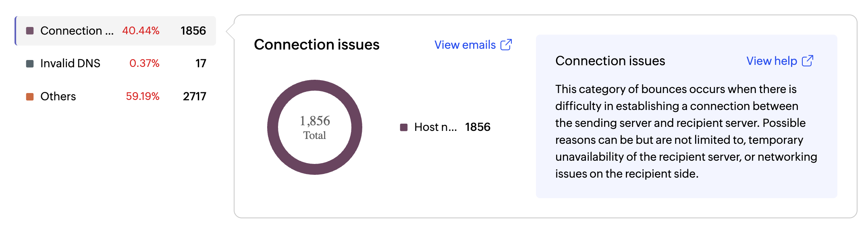
Task: Click the 2717 Others bounce count
Action: click(x=194, y=97)
